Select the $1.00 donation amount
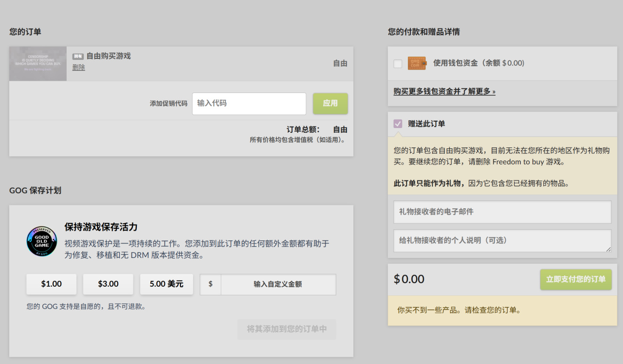This screenshot has height=364, width=623. pyautogui.click(x=52, y=284)
